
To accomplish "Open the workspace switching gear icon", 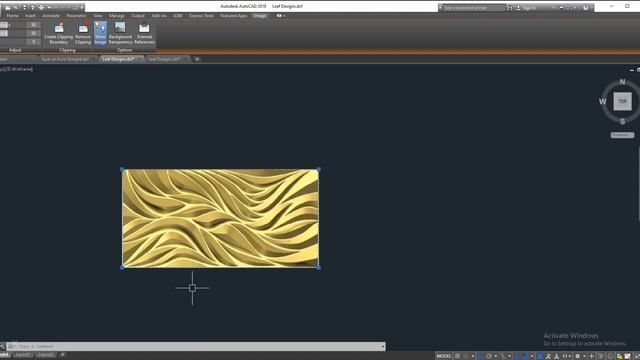I will (x=578, y=356).
